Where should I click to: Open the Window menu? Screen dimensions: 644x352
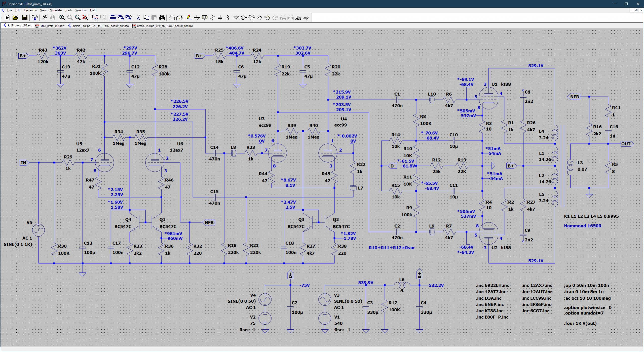[81, 10]
